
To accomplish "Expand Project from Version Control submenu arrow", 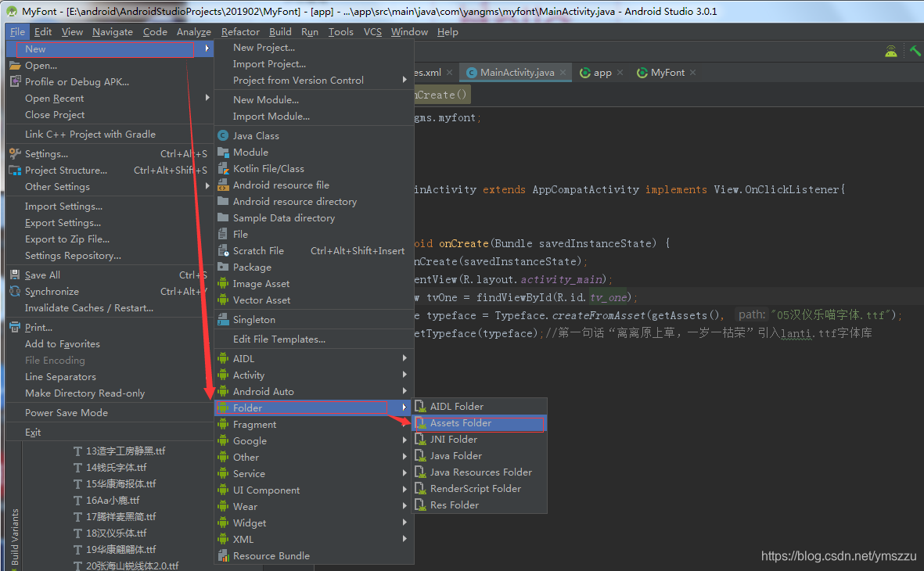I will click(404, 80).
